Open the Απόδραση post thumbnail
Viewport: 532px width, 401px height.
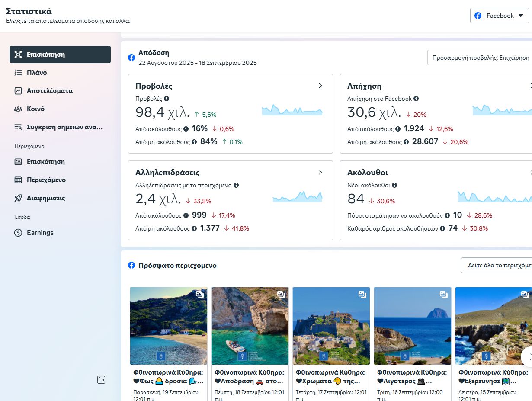coord(250,326)
